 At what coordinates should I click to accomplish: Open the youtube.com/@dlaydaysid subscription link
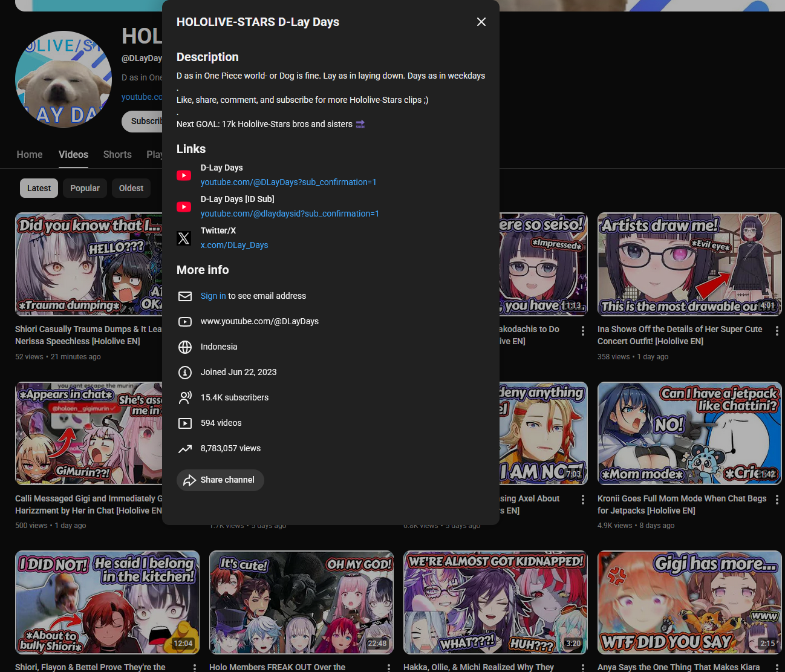pyautogui.click(x=290, y=214)
